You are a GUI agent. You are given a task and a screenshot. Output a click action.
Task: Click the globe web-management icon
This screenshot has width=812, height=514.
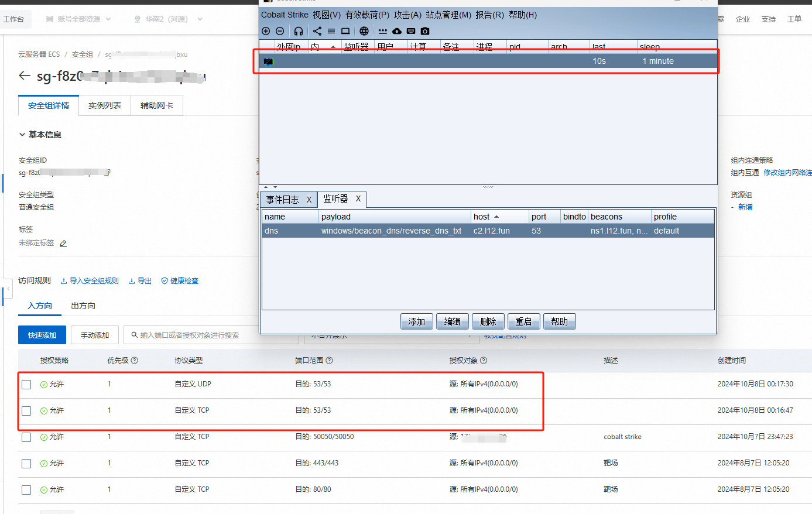pyautogui.click(x=364, y=31)
